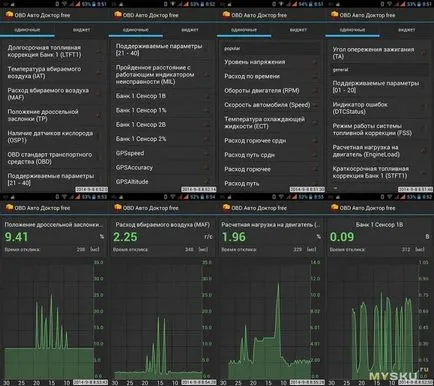Select OBD стандарт транспортного средства (OBD)
434x386 pixels.
coord(54,158)
